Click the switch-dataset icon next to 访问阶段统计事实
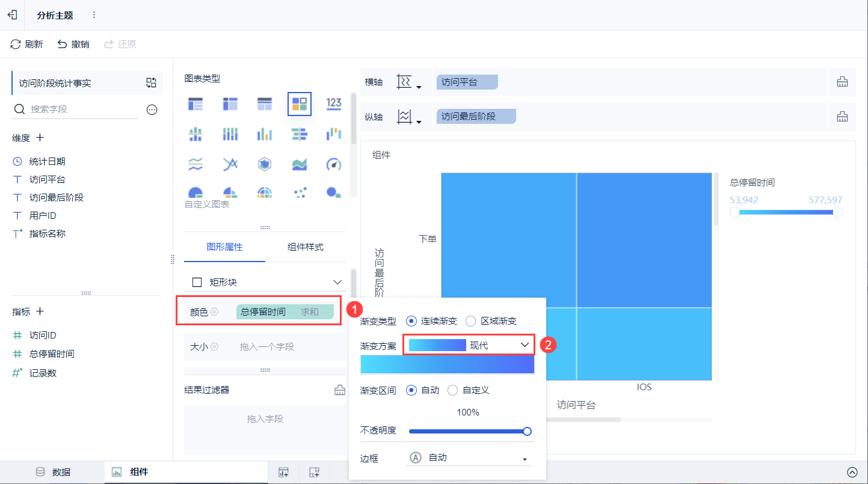The image size is (868, 484). pyautogui.click(x=151, y=83)
